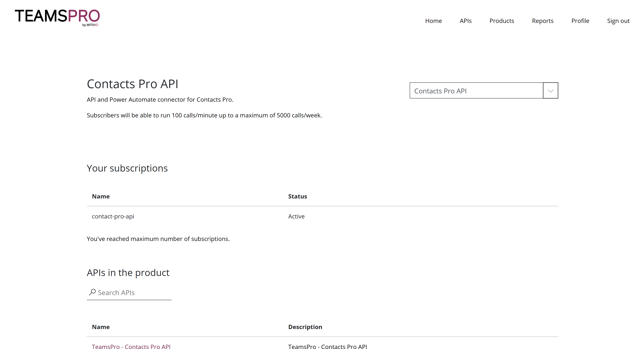The height and width of the screenshot is (349, 644).
Task: Open the Products navigation menu item
Action: coord(501,21)
